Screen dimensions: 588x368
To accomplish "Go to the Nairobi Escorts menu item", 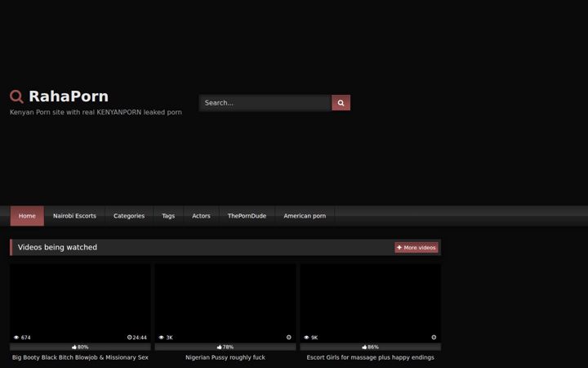I will [x=74, y=216].
